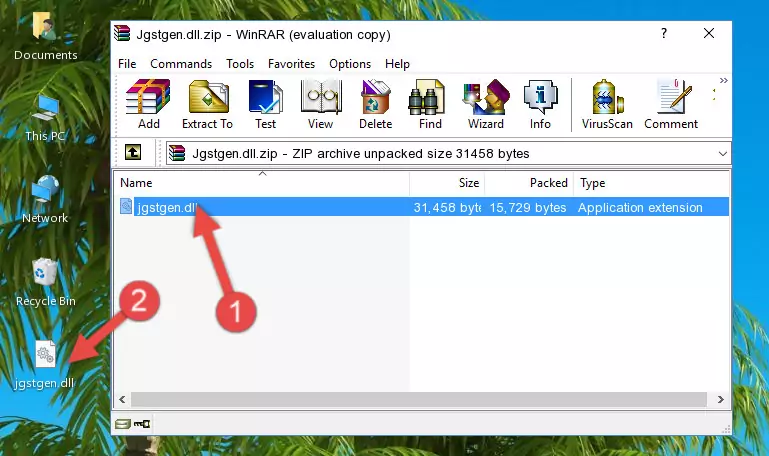Click the Application extension type cell
This screenshot has height=456, width=769.
tap(640, 207)
